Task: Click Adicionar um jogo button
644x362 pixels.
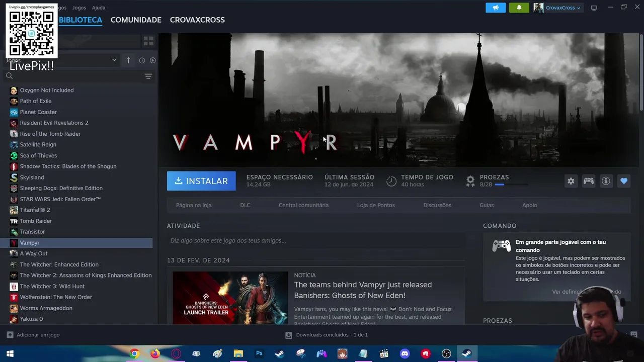Action: [33, 335]
